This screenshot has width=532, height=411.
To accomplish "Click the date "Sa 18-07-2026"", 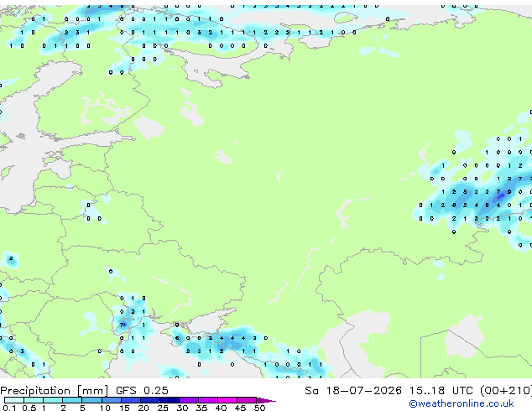I will 353,391.
